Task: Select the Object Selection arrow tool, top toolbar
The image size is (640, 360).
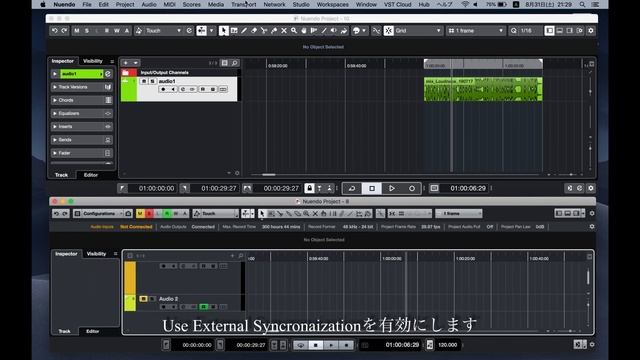Action: click(223, 31)
